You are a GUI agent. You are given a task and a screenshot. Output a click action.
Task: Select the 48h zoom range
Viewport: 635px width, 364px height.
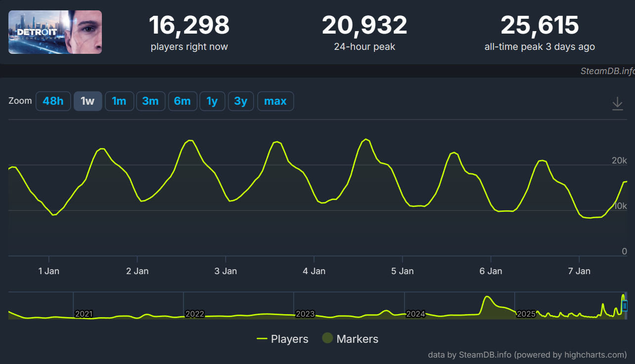click(53, 101)
